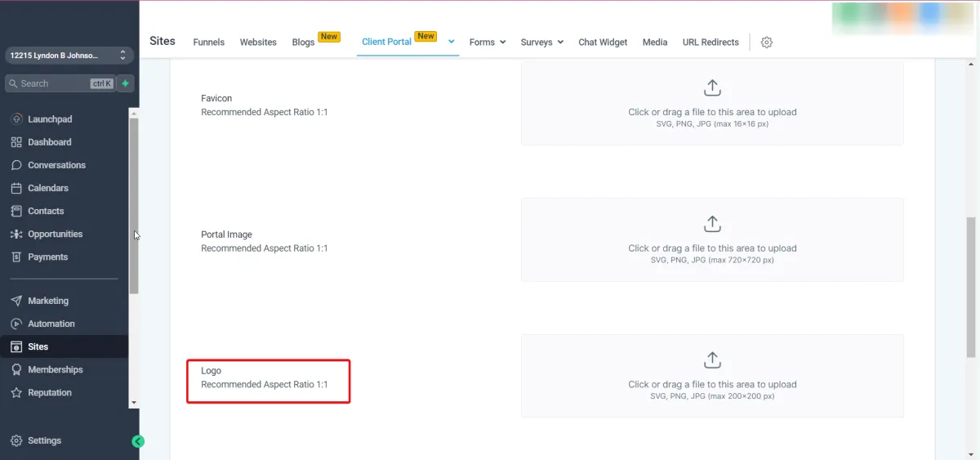Click the New badge beside Blogs
Viewport: 980px width, 460px height.
click(329, 37)
